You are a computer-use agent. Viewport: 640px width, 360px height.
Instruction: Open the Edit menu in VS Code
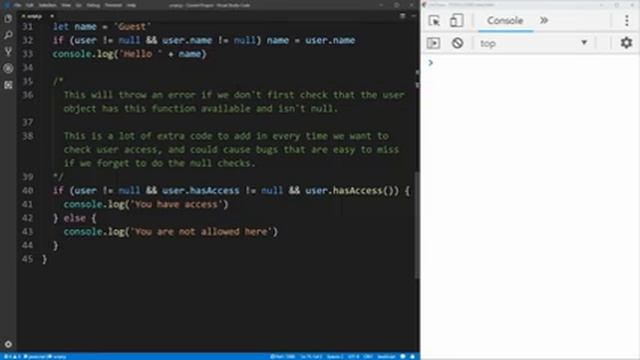click(x=30, y=5)
